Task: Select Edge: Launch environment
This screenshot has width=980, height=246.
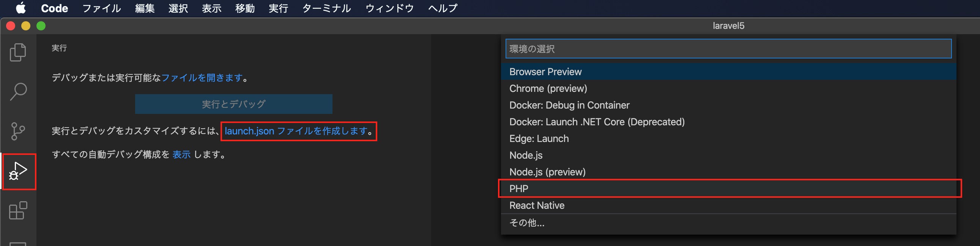Action: pyautogui.click(x=728, y=139)
